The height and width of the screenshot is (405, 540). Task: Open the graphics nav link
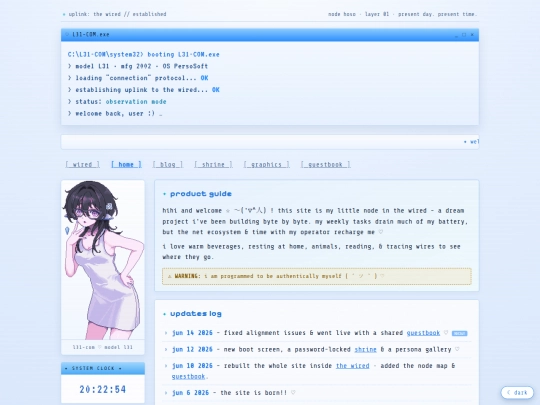[x=266, y=165]
